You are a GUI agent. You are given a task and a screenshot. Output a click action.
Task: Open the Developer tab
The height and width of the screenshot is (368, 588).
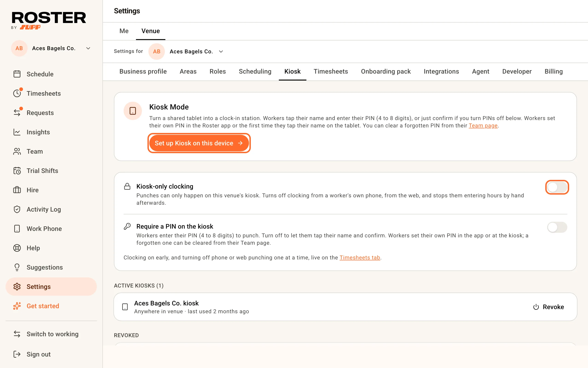[517, 71]
